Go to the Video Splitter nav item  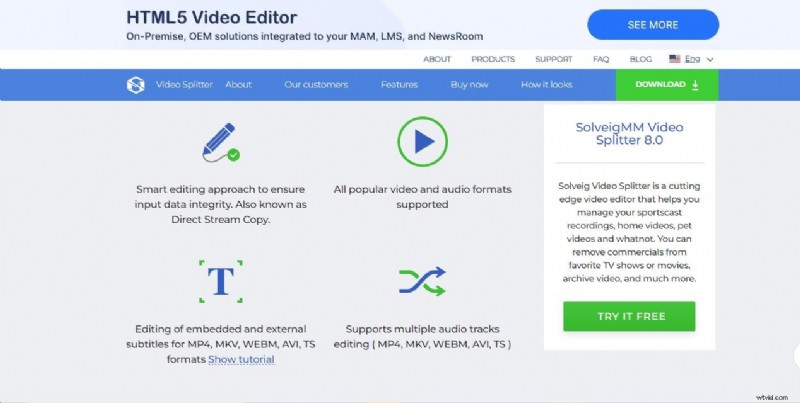(184, 85)
